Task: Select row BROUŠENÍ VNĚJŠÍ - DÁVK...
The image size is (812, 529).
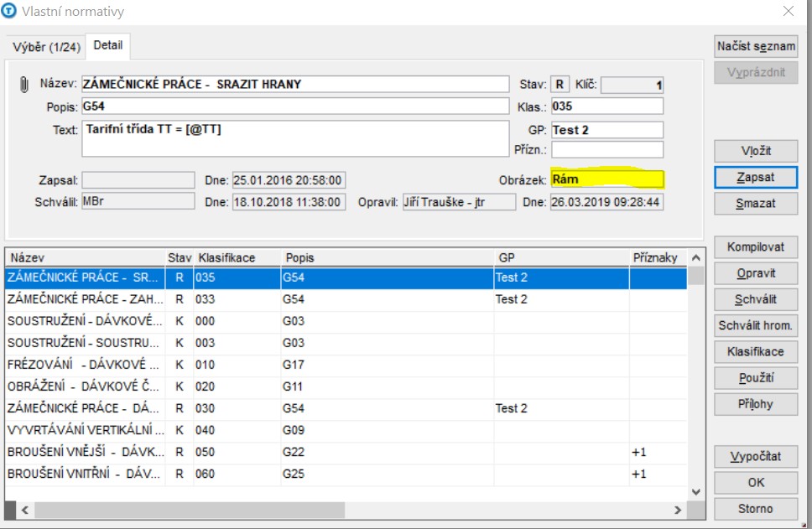Action: [346, 452]
